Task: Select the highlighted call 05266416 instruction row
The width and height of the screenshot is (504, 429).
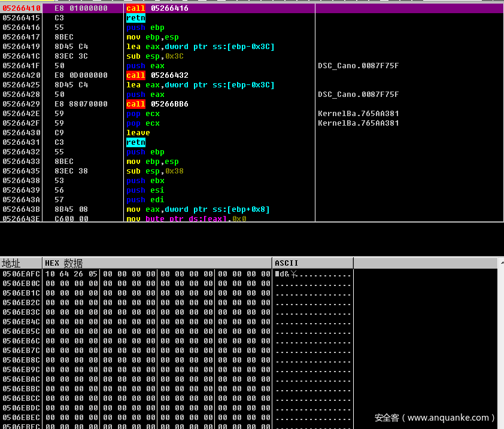Action: coord(157,8)
